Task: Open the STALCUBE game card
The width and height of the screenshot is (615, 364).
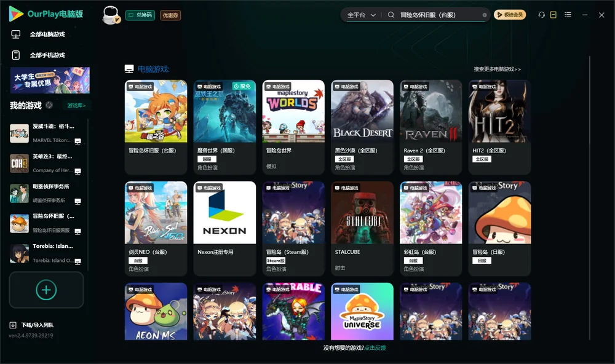Action: (x=362, y=228)
